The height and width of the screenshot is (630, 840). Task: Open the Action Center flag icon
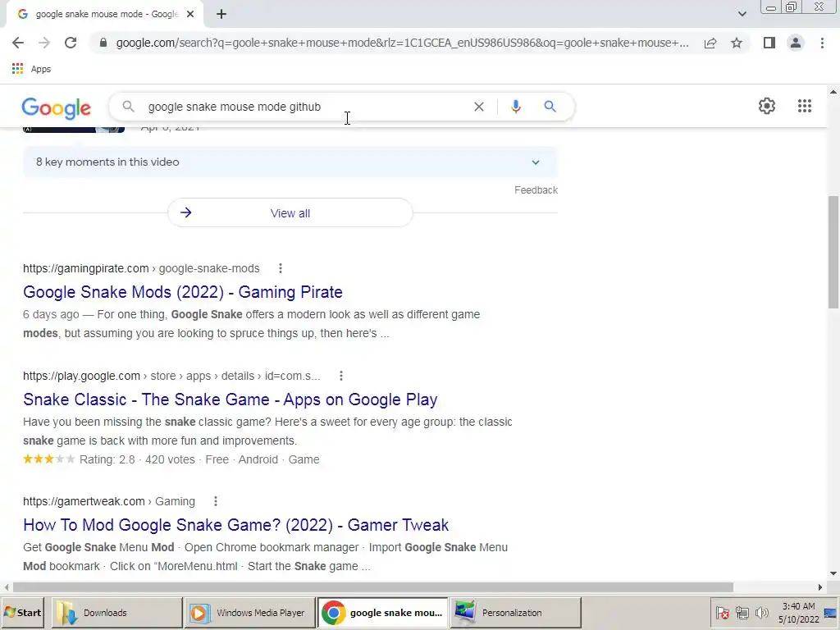pos(722,613)
